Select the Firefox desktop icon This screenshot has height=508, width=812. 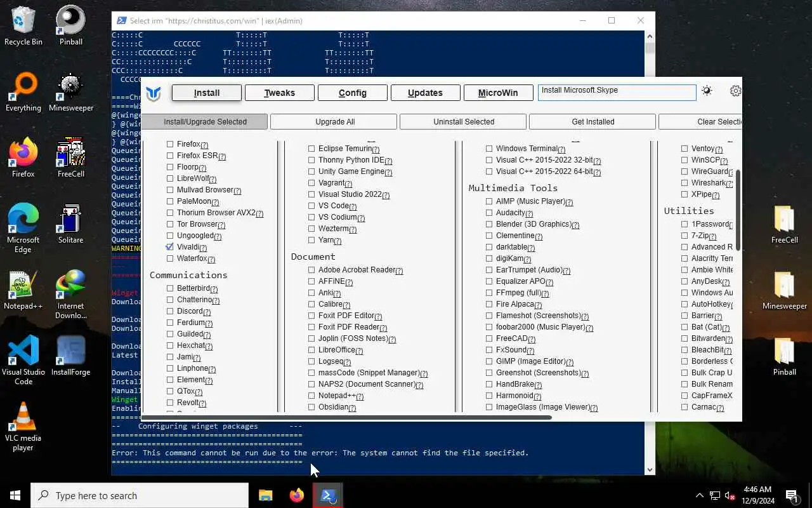(23, 158)
